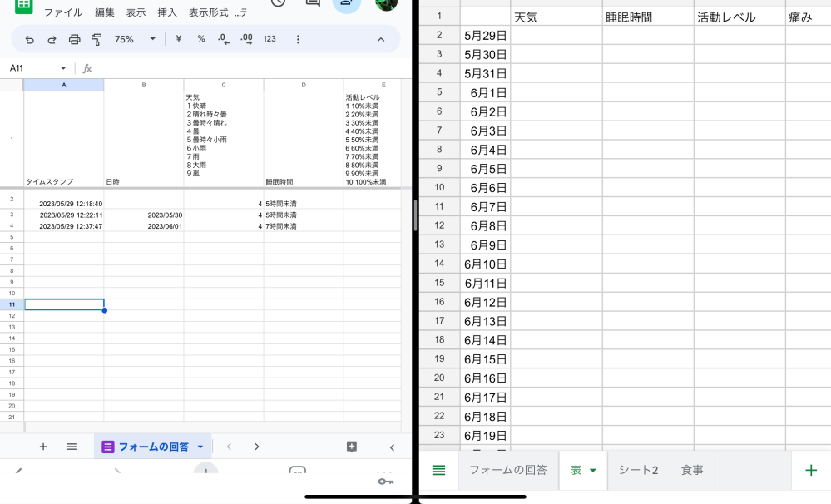The width and height of the screenshot is (831, 504).
Task: Open the ファイル menu
Action: [x=63, y=12]
